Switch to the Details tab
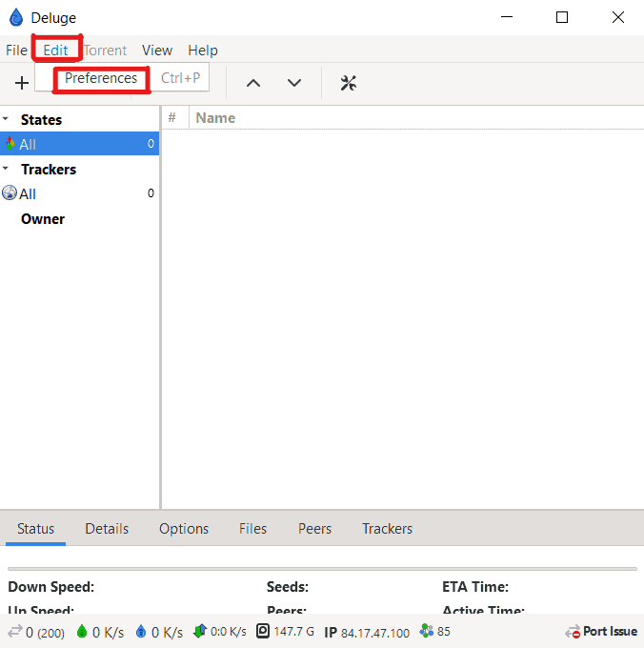Screen dimensions: 644x648 click(x=107, y=529)
